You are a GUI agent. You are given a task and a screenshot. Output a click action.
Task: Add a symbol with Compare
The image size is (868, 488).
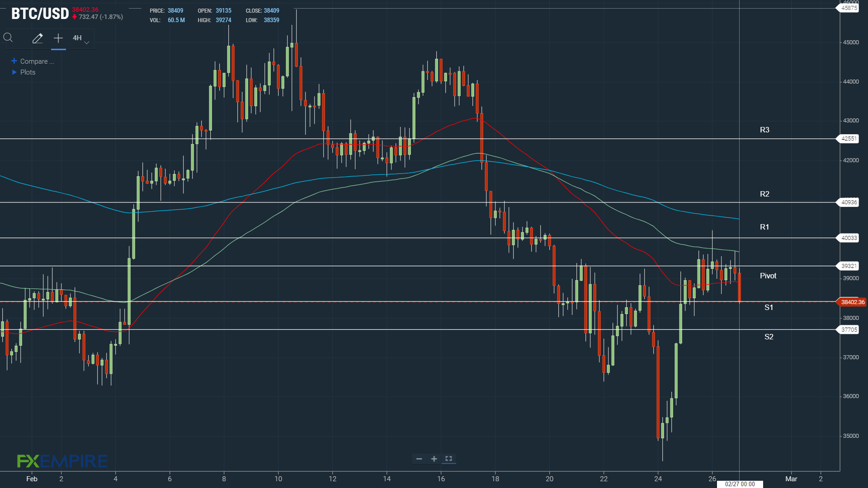coord(33,61)
